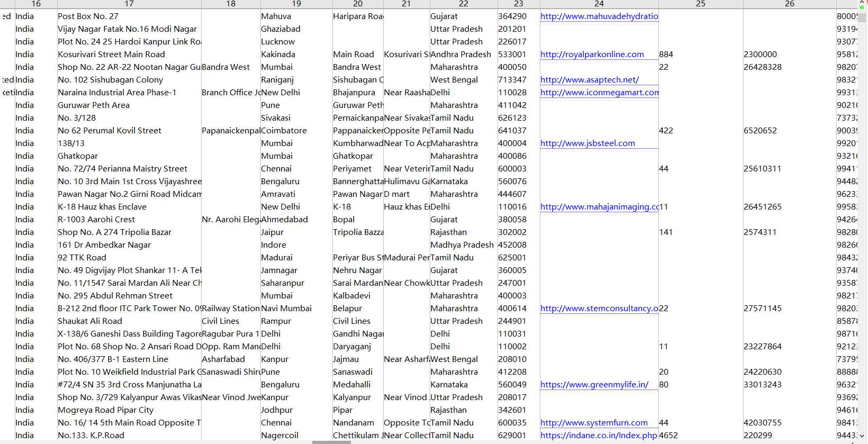868x444 pixels.
Task: Select the 'Andhra Pradesh' cell
Action: (464, 55)
